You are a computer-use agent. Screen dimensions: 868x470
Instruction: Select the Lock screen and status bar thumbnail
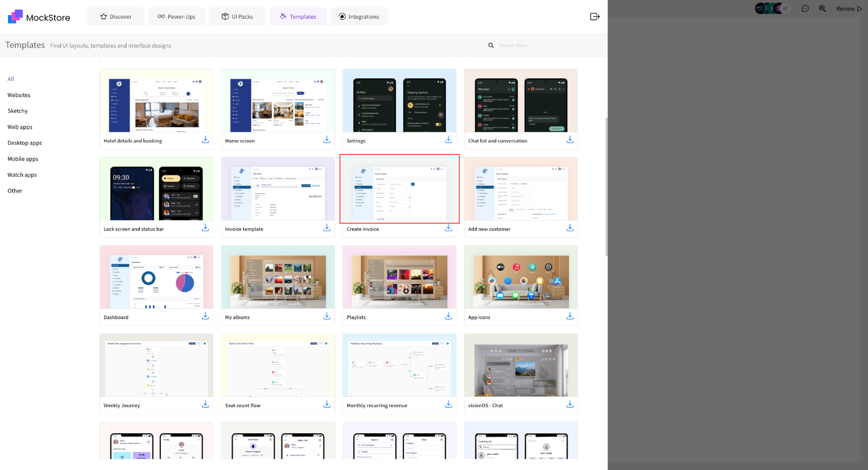[156, 189]
